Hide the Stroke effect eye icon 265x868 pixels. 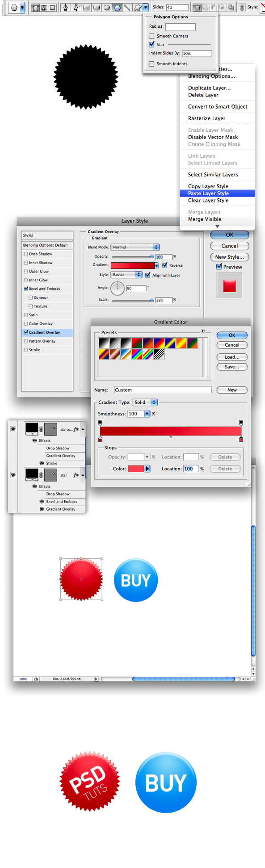click(42, 463)
